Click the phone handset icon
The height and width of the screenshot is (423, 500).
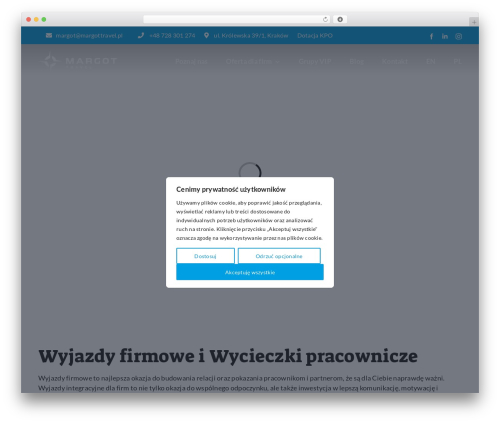tap(141, 35)
